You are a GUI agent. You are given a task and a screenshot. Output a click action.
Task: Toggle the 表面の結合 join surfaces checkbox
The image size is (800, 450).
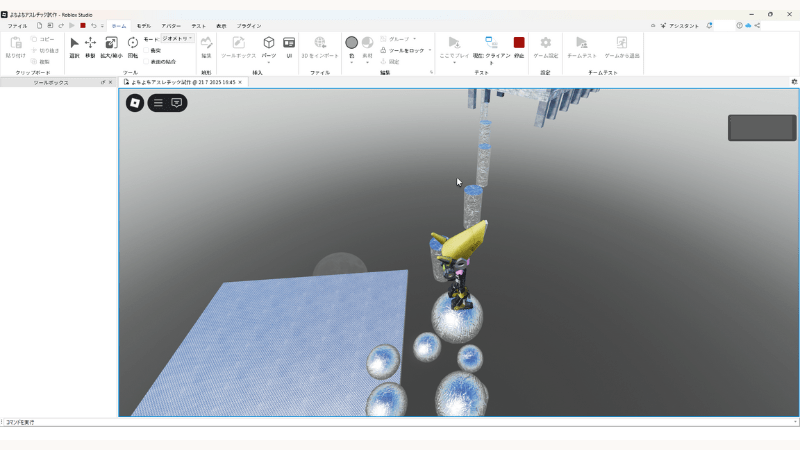coord(146,62)
